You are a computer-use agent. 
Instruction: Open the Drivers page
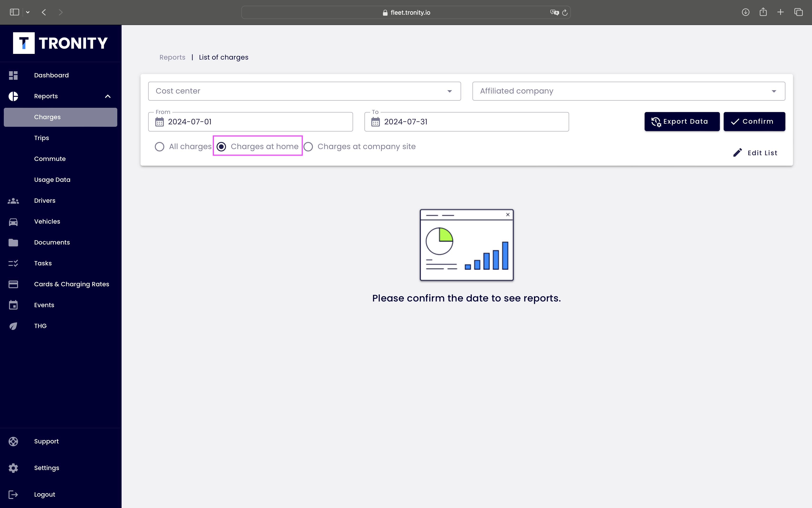pos(61,201)
